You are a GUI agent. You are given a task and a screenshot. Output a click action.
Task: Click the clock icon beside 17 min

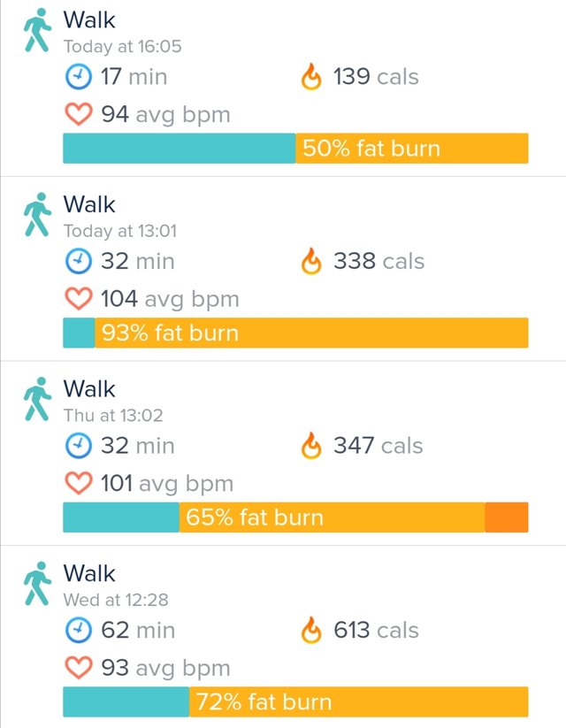click(x=78, y=77)
